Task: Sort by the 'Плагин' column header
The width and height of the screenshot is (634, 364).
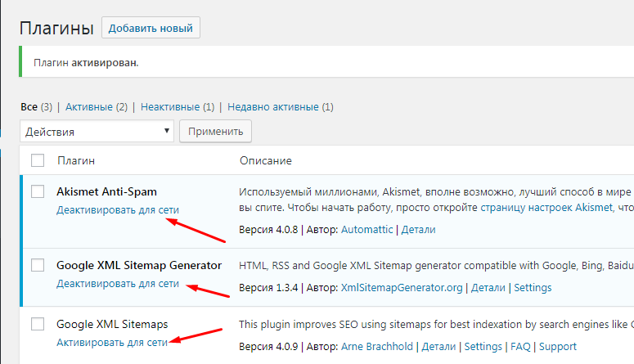Action: click(76, 160)
